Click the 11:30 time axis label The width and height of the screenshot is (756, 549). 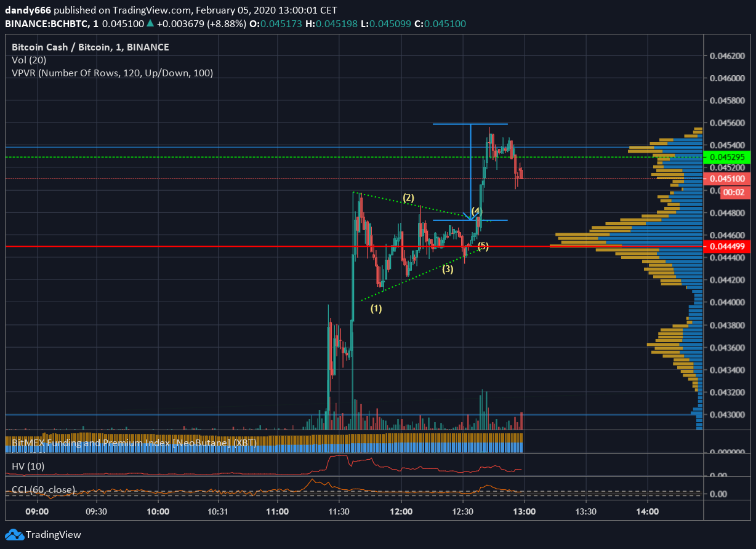(339, 511)
